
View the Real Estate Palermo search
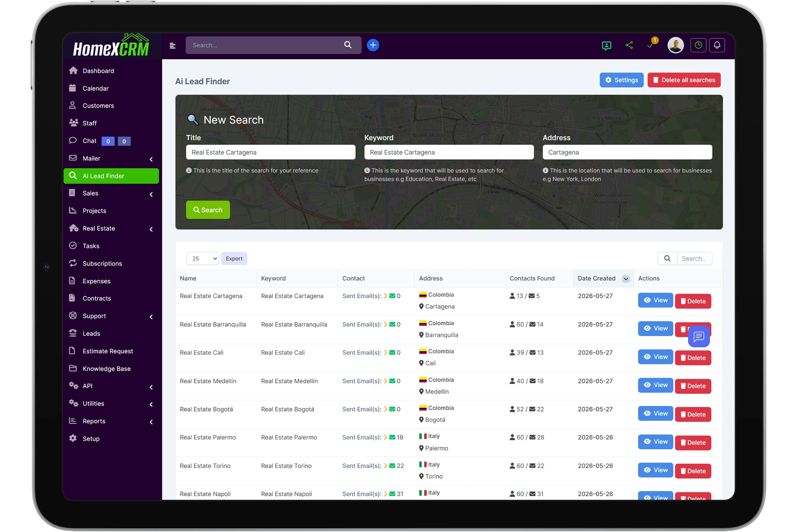click(x=655, y=442)
